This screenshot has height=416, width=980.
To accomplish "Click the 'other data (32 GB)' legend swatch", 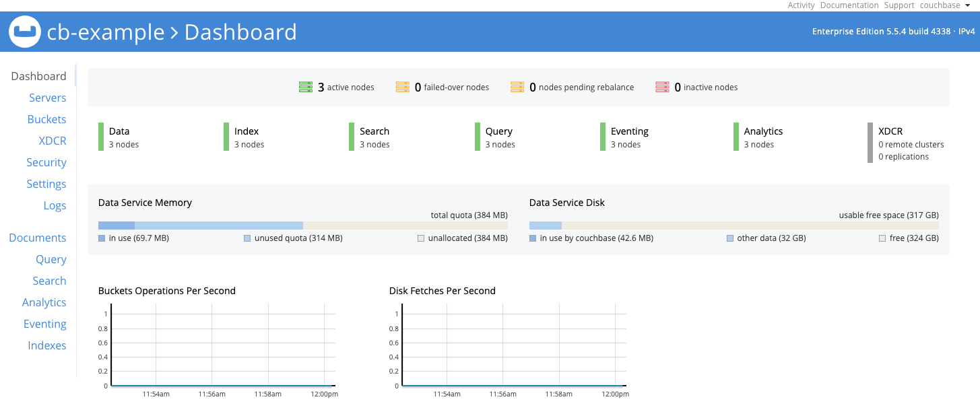I will pyautogui.click(x=730, y=238).
